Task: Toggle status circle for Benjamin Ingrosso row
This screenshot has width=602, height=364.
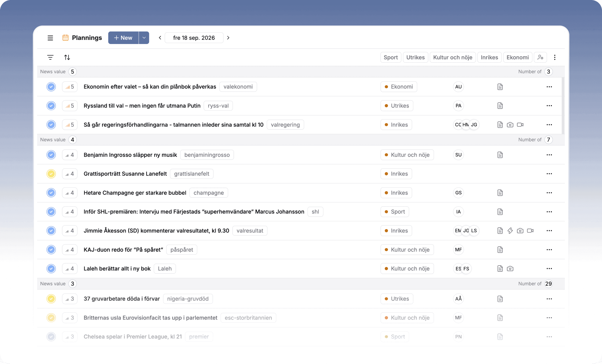Action: pos(51,155)
